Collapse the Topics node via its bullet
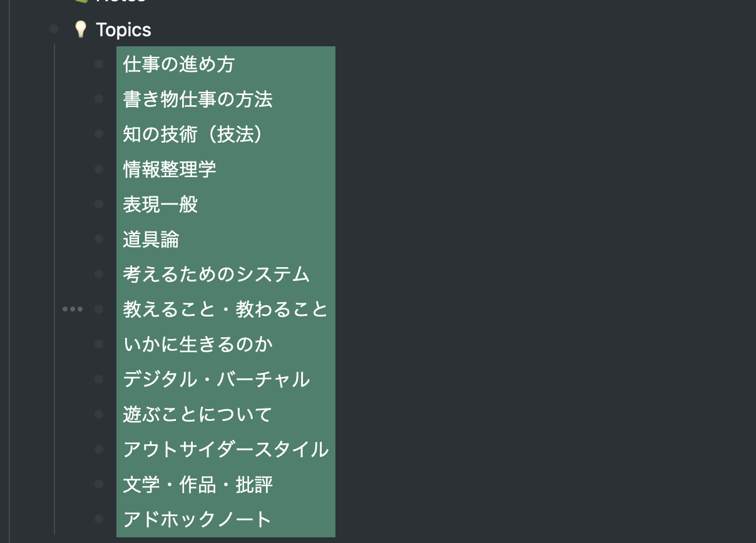The image size is (756, 543). point(55,29)
